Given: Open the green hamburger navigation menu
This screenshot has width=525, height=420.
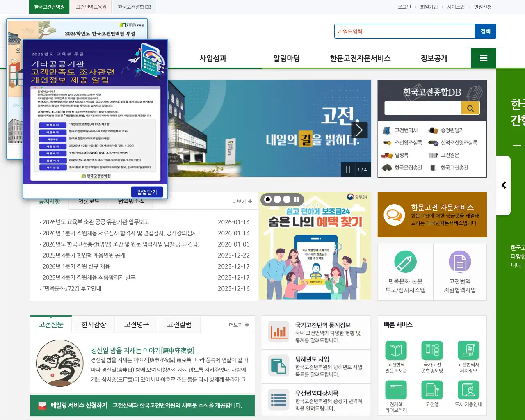Looking at the screenshot, I should click(483, 58).
